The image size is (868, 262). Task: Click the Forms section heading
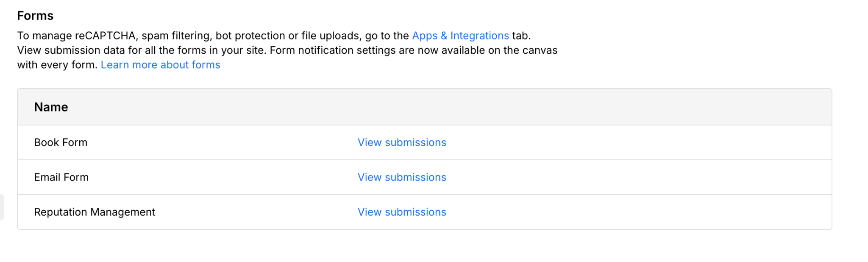pos(35,16)
